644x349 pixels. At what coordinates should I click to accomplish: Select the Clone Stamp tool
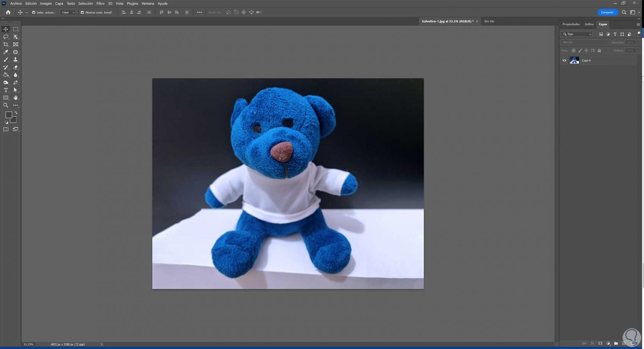point(16,60)
